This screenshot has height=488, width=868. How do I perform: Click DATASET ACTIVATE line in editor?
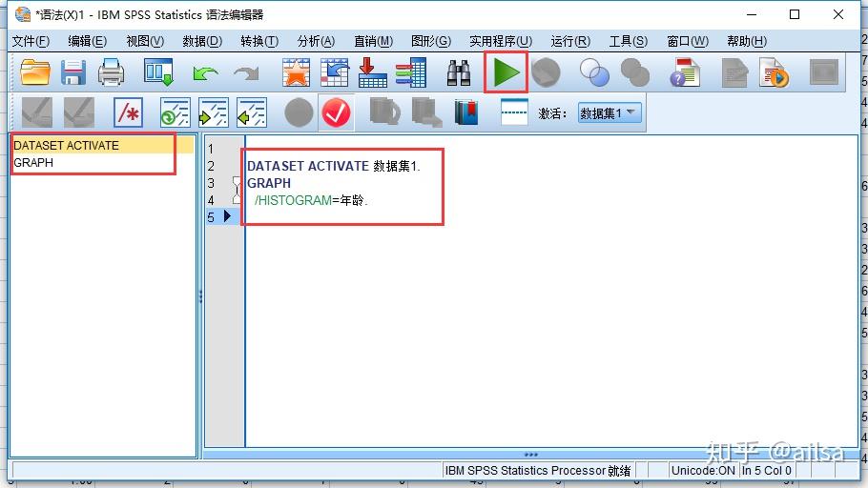tap(334, 166)
